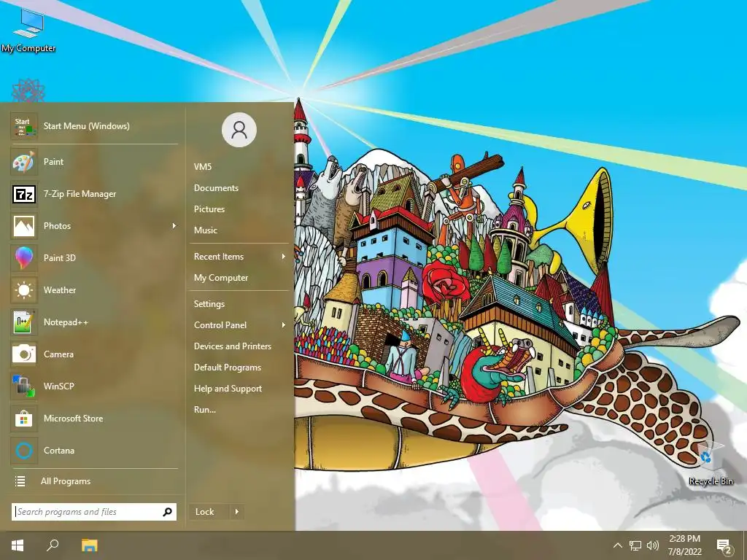Image resolution: width=747 pixels, height=560 pixels.
Task: Show hidden tray icons chevron
Action: click(x=617, y=545)
